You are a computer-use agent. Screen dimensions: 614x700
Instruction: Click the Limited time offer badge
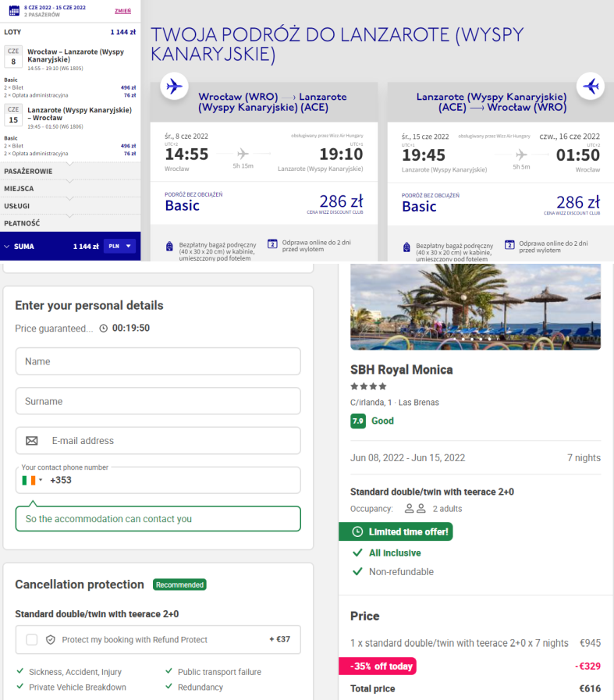(396, 531)
